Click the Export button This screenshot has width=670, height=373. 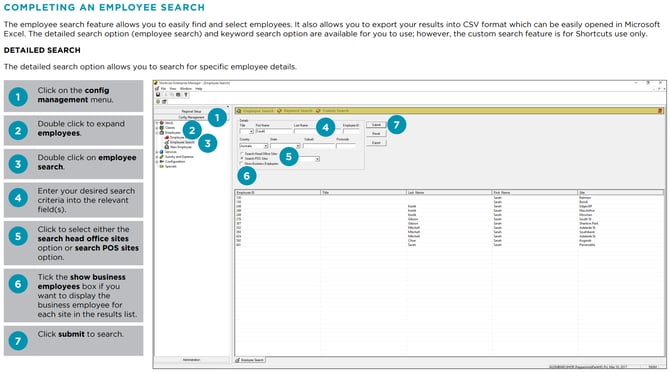coord(376,143)
